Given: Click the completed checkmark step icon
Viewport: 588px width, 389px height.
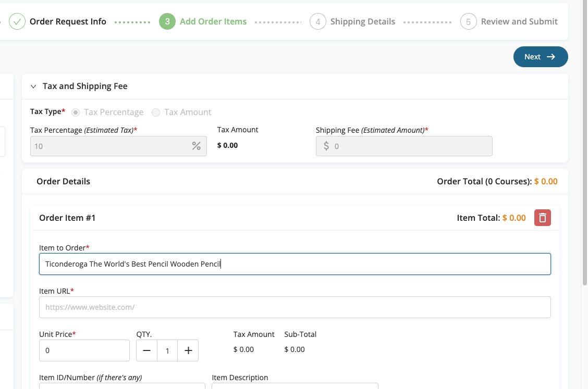Looking at the screenshot, I should 17,22.
